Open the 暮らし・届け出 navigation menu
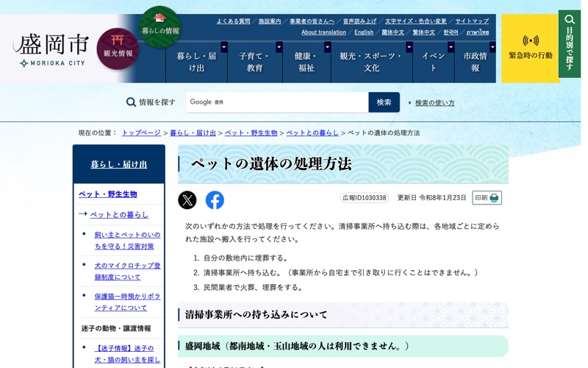 [x=196, y=62]
